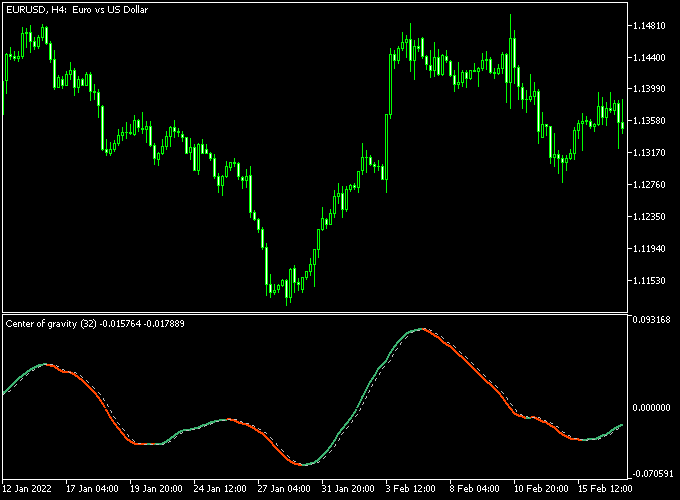Click the 15 Feb 12:00 time label
Viewport: 680px width, 500px height.
click(x=605, y=489)
